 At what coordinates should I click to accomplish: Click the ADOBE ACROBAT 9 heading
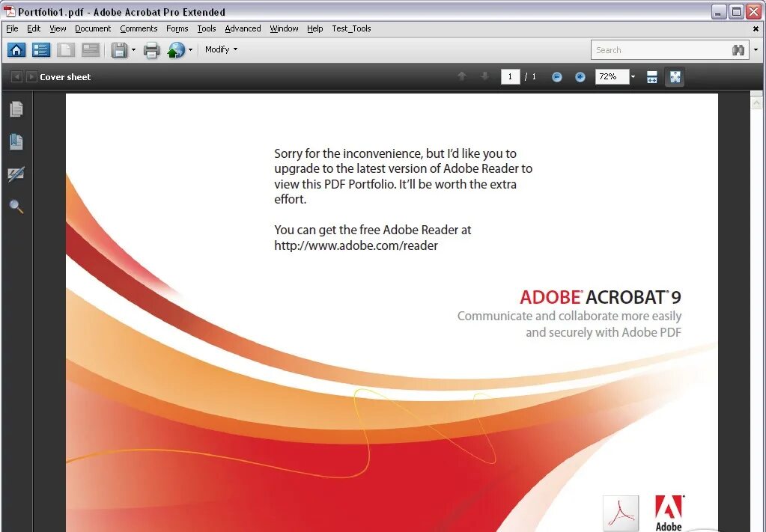(600, 297)
